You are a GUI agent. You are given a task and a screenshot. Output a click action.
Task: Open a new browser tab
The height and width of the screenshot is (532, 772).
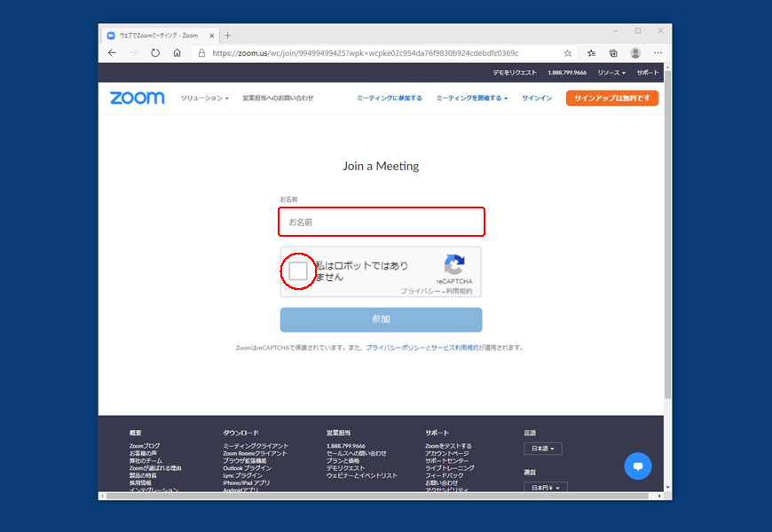tap(227, 35)
